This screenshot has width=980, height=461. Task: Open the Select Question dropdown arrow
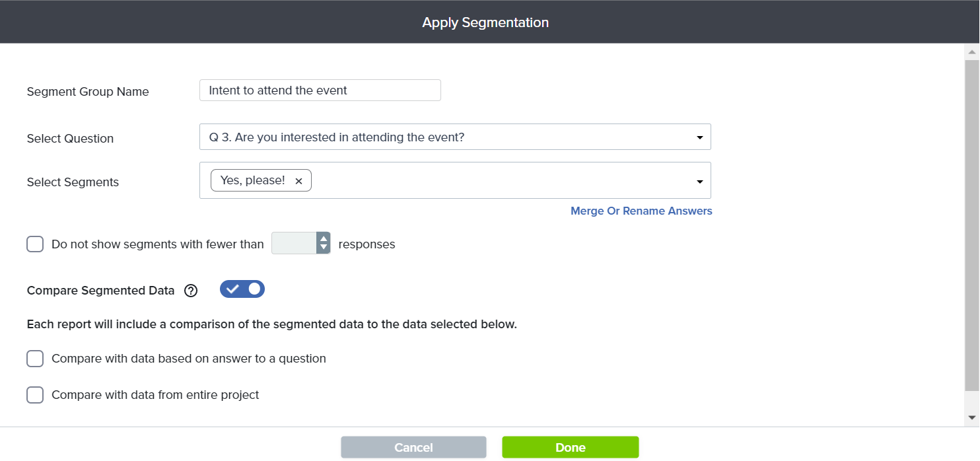(699, 137)
